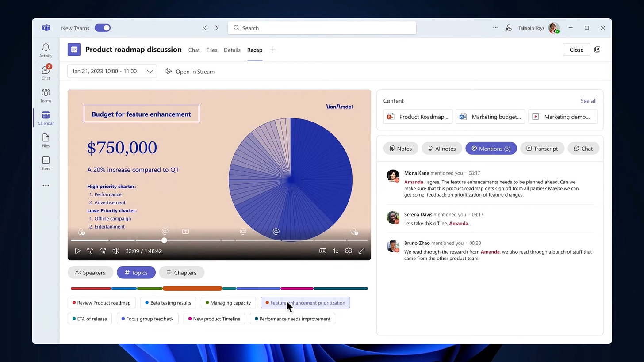This screenshot has width=644, height=362.
Task: Open the Store sidebar icon
Action: (46, 163)
